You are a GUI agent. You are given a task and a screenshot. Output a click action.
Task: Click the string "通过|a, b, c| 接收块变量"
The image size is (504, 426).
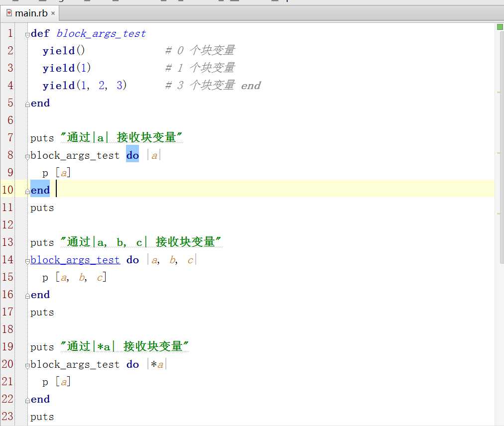[141, 242]
